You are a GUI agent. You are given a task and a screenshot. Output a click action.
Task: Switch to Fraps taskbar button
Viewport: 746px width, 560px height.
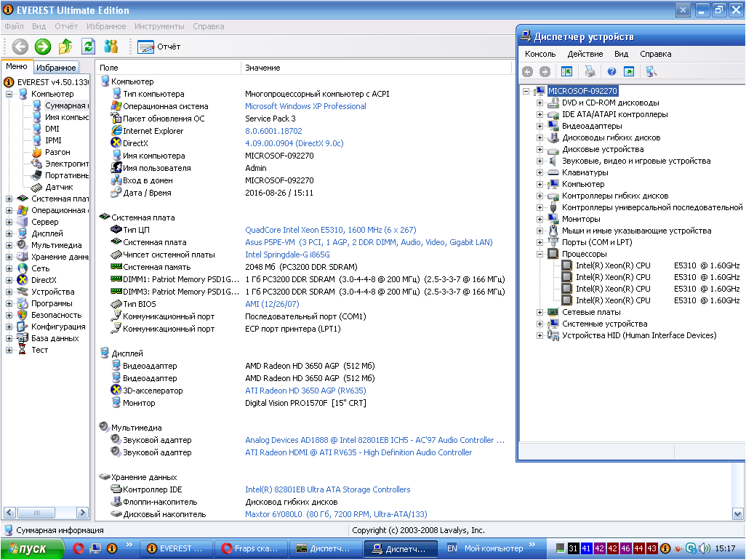(251, 548)
